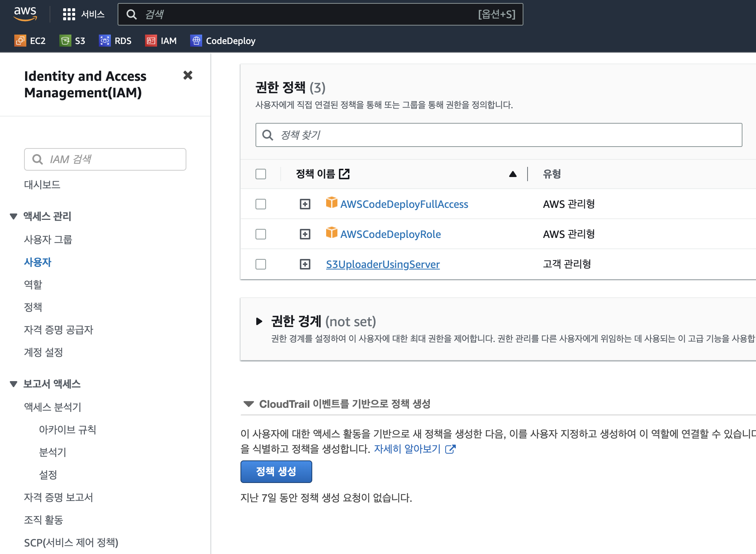Viewport: 756px width, 554px height.
Task: Open 자격 증명 공급자 in sidebar
Action: click(59, 330)
